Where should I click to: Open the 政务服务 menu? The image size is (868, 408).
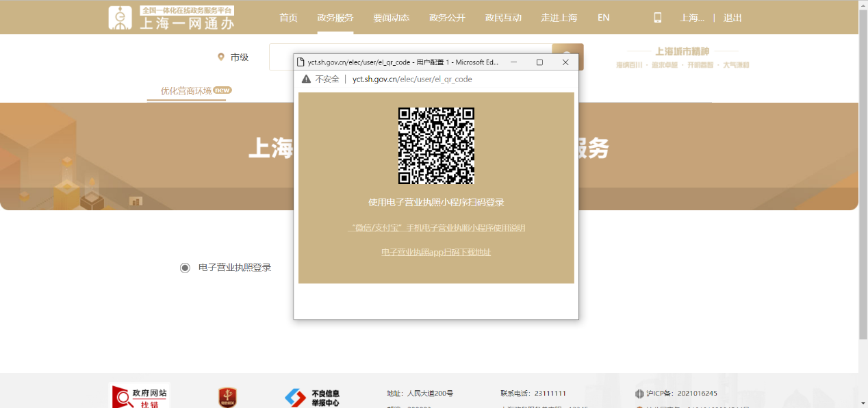(x=335, y=18)
